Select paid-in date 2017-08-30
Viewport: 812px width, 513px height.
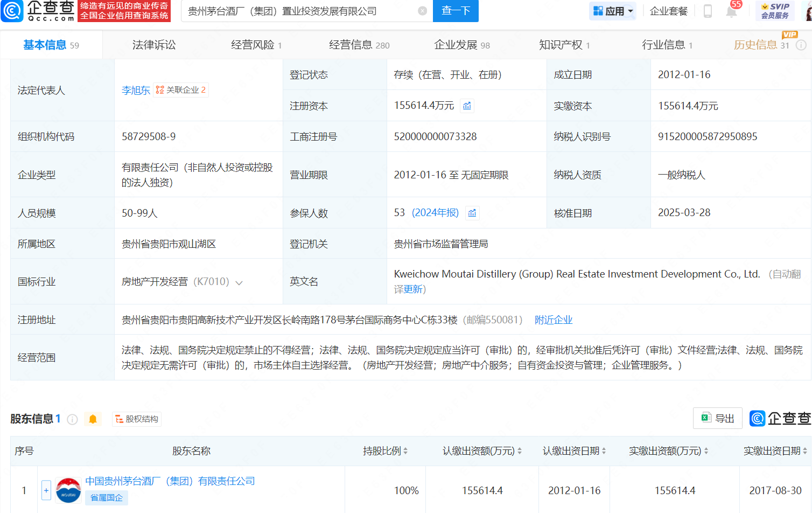(775, 490)
